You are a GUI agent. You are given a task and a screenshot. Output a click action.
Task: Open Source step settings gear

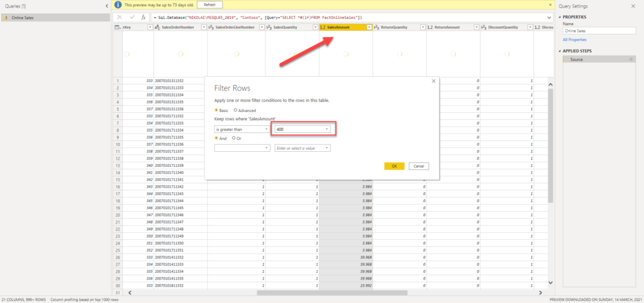pyautogui.click(x=631, y=60)
